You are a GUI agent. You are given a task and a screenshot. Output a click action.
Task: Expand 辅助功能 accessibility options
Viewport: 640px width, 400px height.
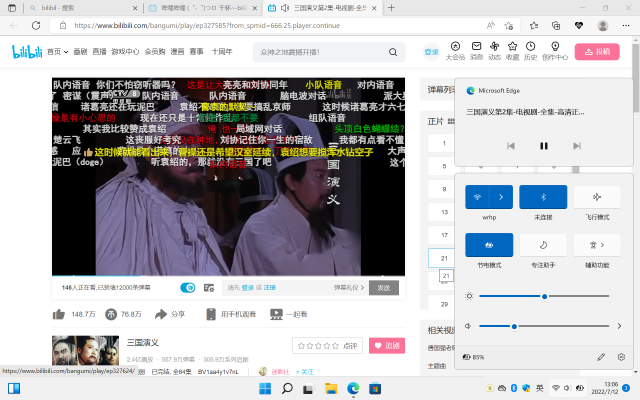click(597, 245)
